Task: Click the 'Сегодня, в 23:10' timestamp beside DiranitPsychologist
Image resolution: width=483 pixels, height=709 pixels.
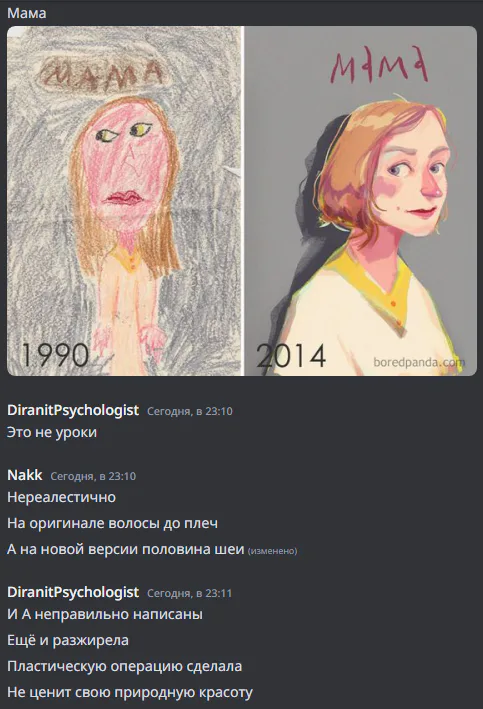Action: pos(189,411)
